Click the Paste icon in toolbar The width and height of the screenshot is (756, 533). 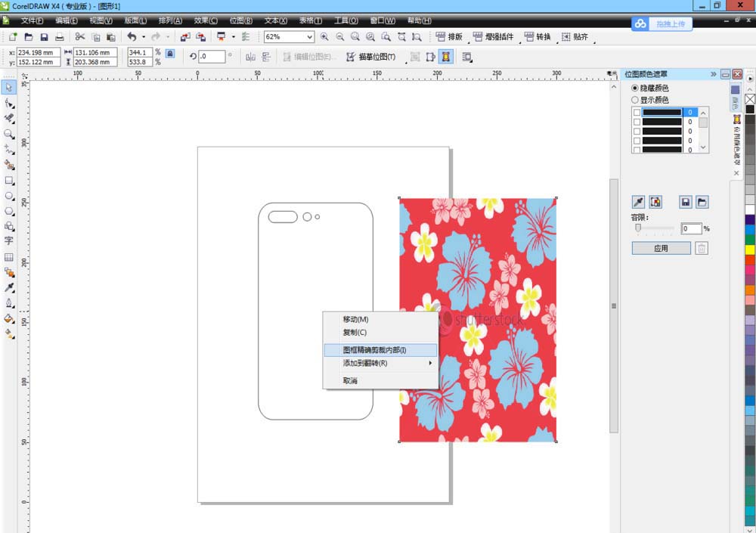(111, 36)
